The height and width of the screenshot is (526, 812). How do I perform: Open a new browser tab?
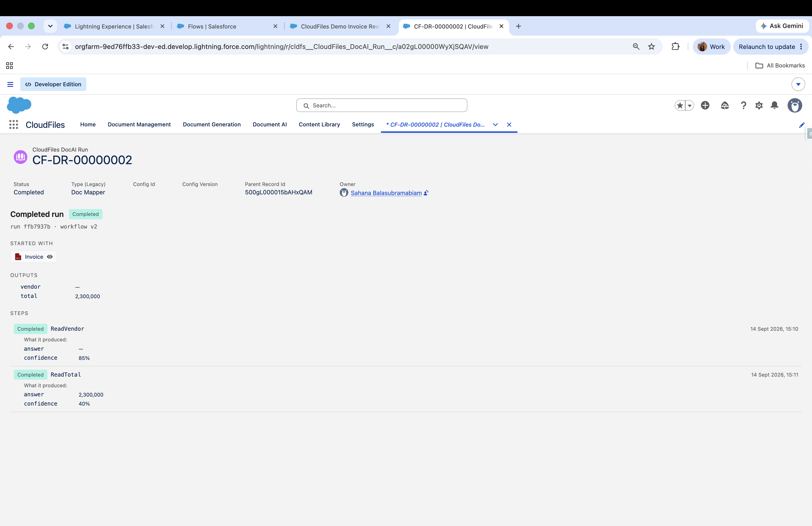(518, 26)
